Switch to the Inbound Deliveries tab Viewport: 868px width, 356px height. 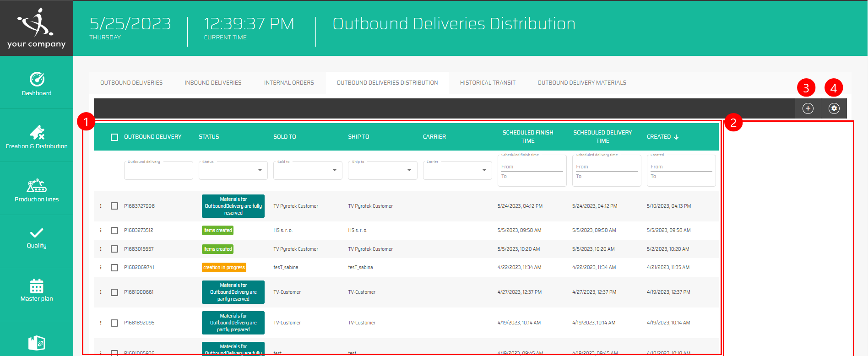pyautogui.click(x=213, y=83)
